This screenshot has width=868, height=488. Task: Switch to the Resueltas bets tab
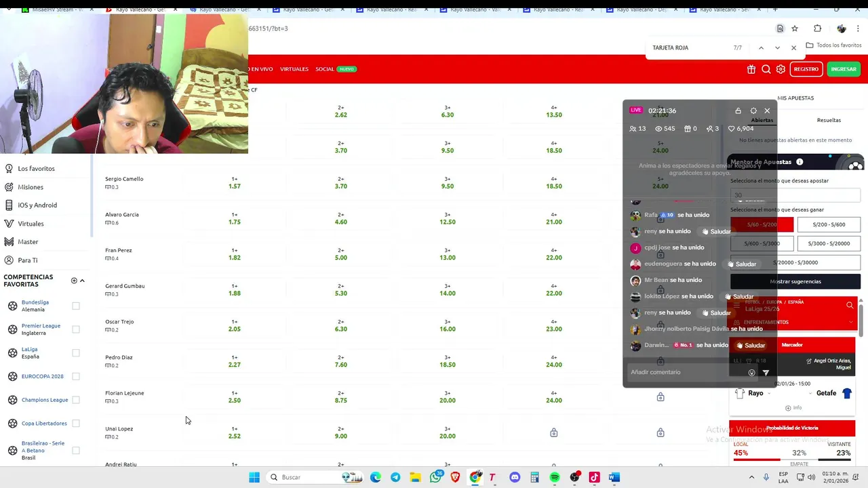coord(829,121)
